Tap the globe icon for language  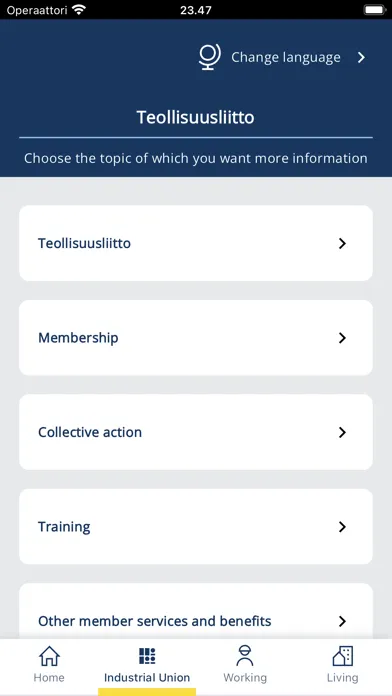coord(210,57)
